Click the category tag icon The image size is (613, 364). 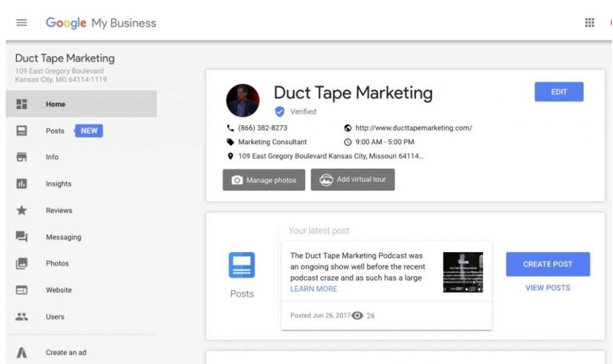pos(230,142)
